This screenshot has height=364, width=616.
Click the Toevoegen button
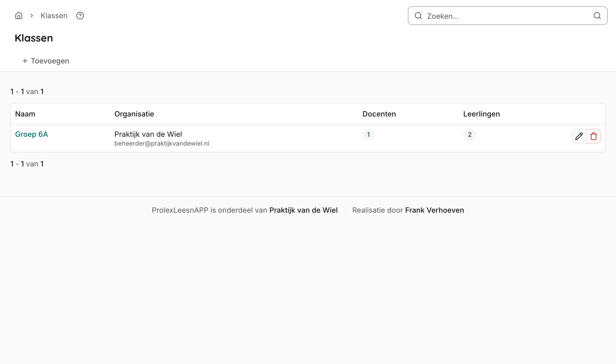(46, 61)
